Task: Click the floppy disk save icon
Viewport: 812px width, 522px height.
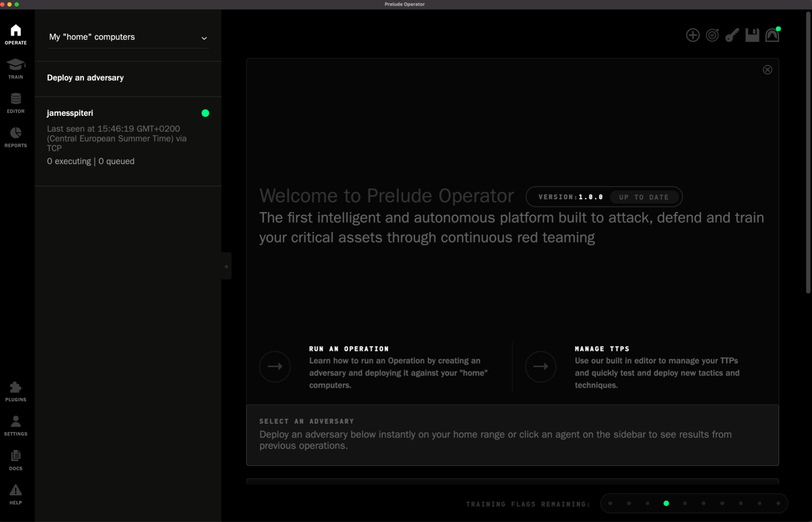Action: [x=752, y=35]
